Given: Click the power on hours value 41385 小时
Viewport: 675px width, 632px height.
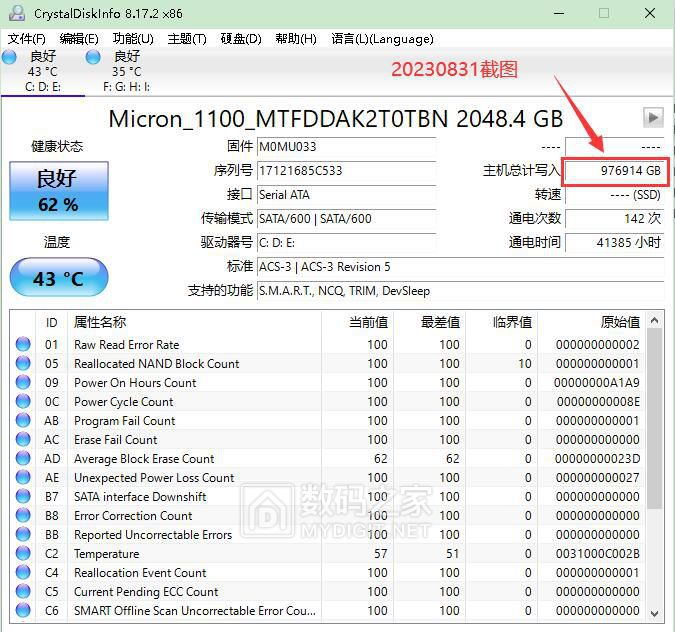Looking at the screenshot, I should click(615, 243).
